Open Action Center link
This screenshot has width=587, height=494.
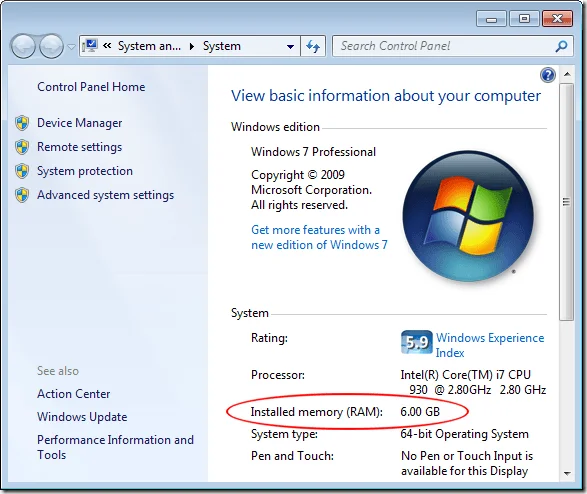pos(73,394)
